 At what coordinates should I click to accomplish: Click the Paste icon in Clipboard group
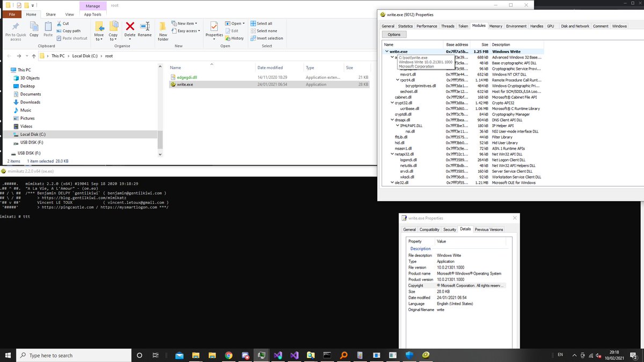click(48, 29)
